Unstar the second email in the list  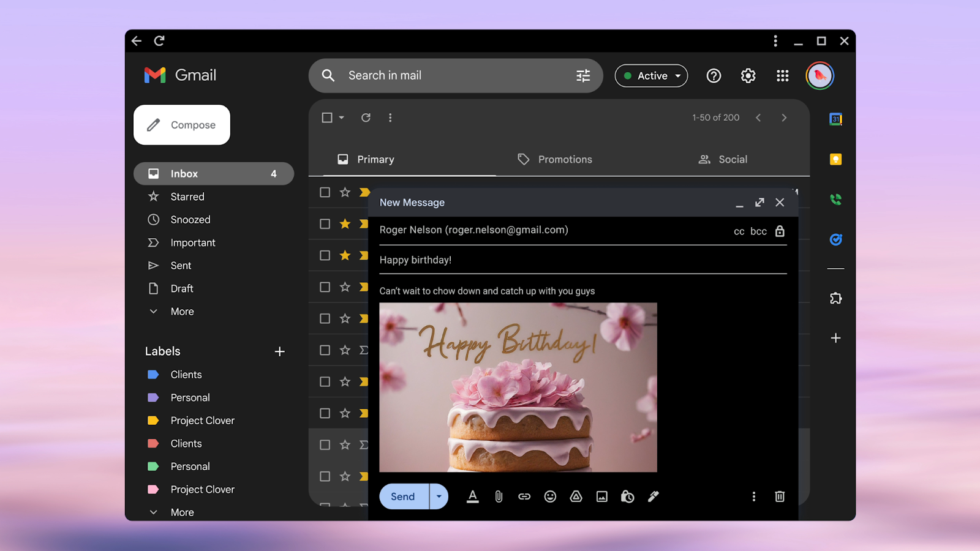345,223
